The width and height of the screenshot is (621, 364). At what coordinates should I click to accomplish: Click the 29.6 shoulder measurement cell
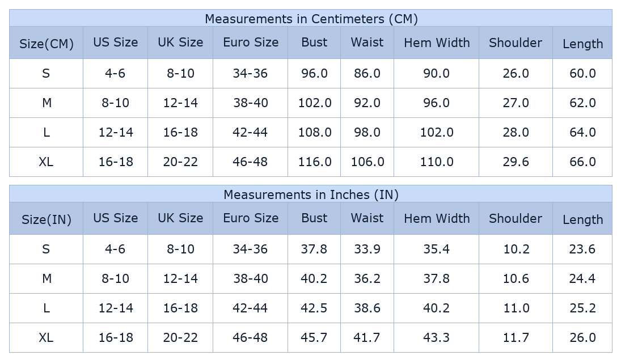[516, 162]
